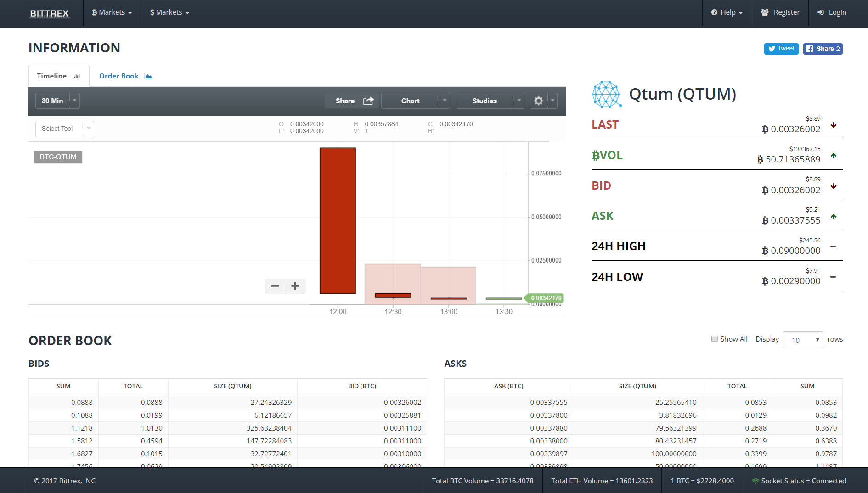The image size is (868, 493).
Task: Click the timeline bar chart icon
Action: (76, 77)
